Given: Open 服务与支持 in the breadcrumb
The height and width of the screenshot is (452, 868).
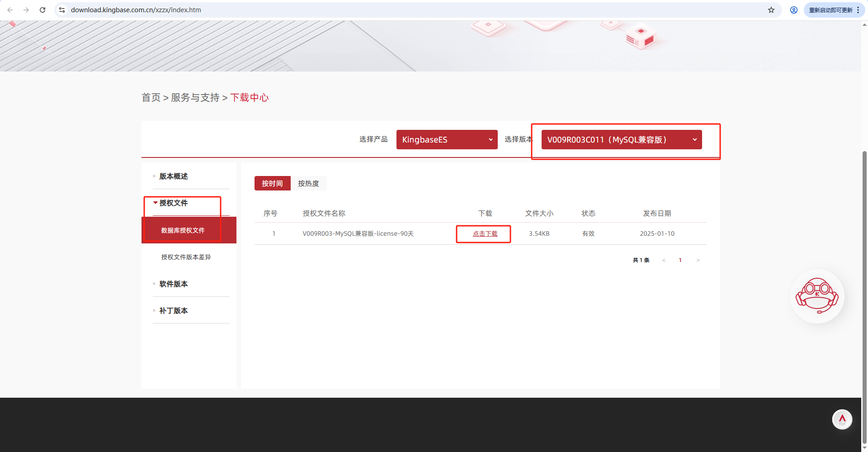Looking at the screenshot, I should (x=195, y=98).
